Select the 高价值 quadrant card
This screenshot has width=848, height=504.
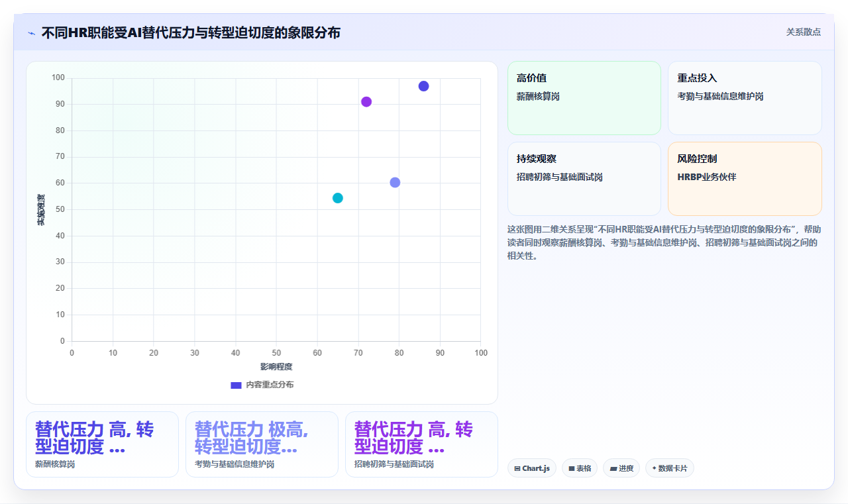pos(584,98)
